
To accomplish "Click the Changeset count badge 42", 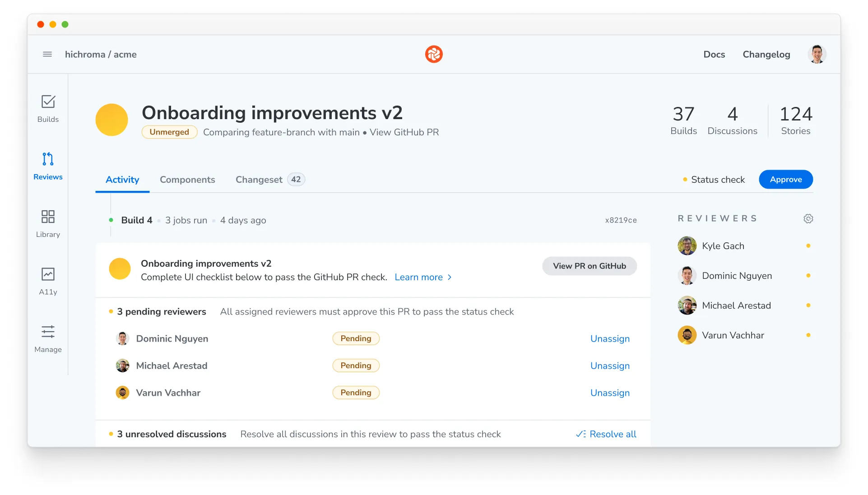I will pos(296,180).
